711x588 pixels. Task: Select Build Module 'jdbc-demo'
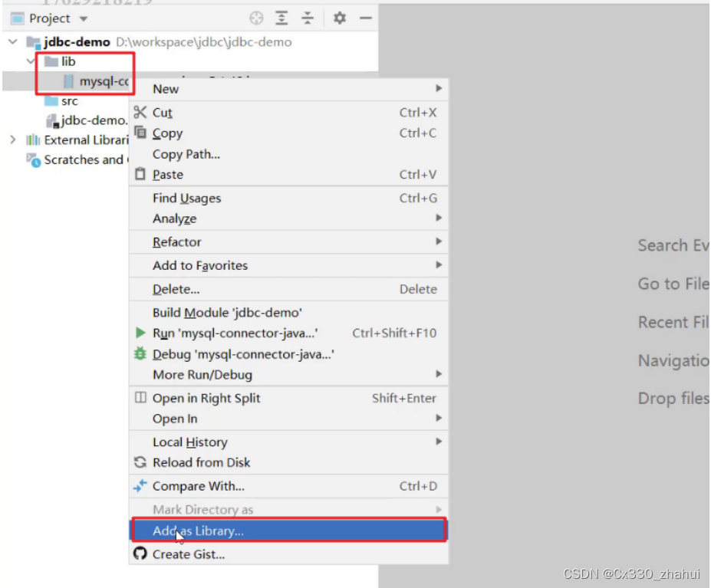click(x=289, y=312)
